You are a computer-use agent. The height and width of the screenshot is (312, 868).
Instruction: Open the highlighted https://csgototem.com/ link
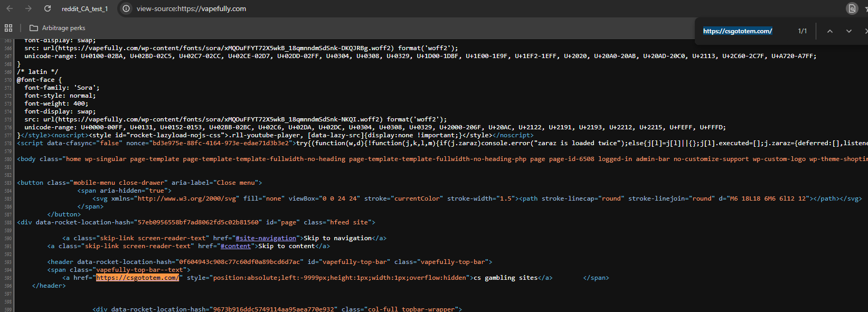pos(137,278)
